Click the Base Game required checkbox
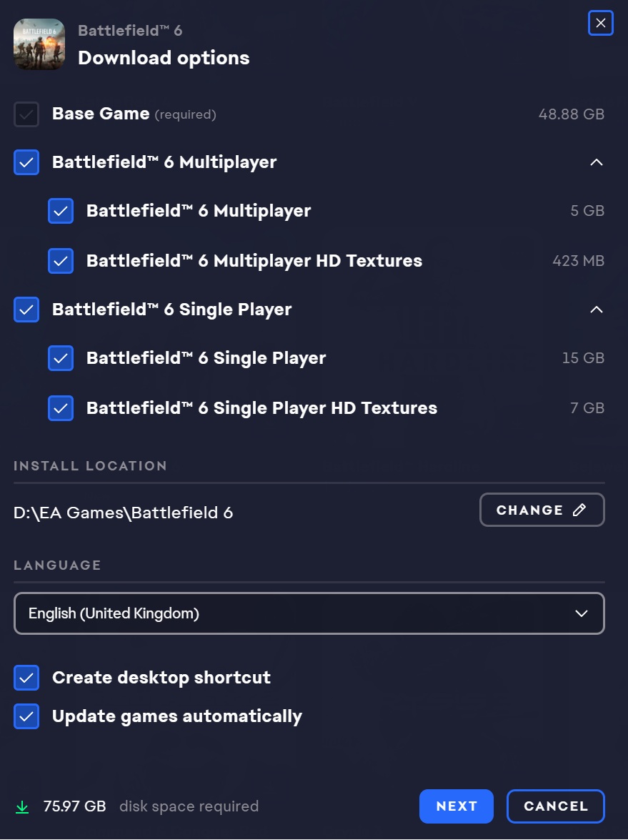 [26, 114]
